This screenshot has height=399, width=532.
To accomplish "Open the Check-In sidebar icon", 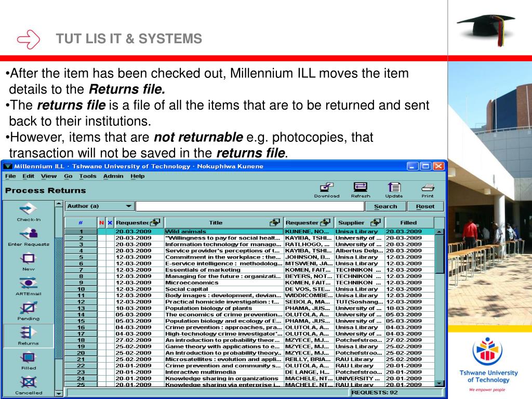I will [x=29, y=212].
